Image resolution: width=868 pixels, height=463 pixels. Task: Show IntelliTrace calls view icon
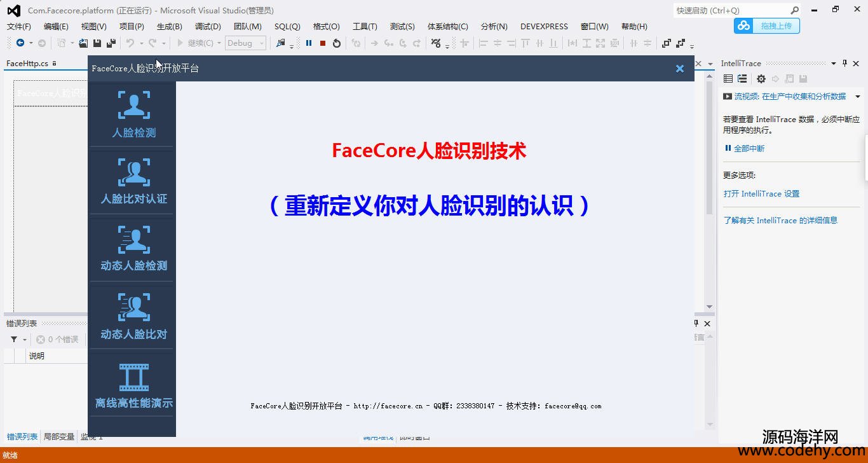pos(742,79)
